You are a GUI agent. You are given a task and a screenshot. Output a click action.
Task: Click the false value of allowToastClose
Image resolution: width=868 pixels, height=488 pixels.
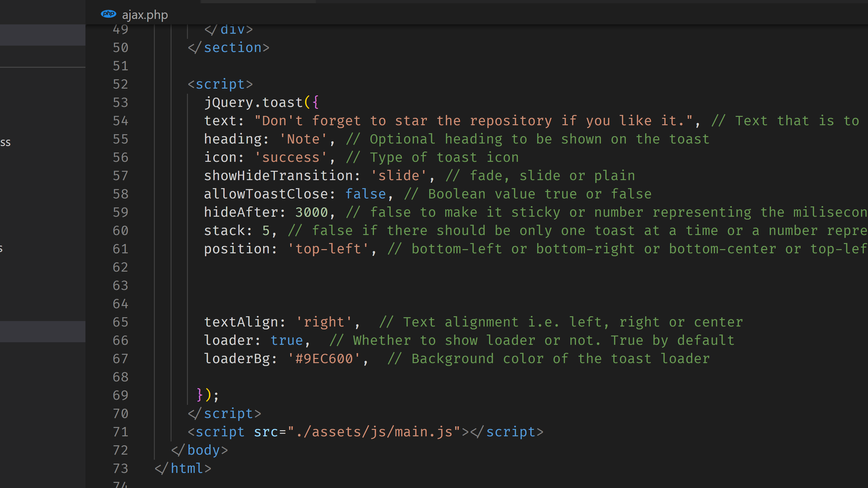366,194
